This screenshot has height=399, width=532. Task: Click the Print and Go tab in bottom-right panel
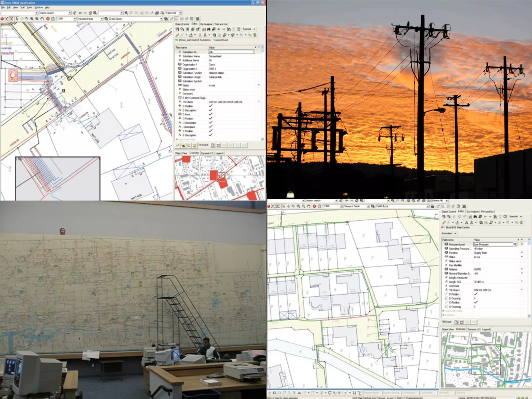coord(487,211)
